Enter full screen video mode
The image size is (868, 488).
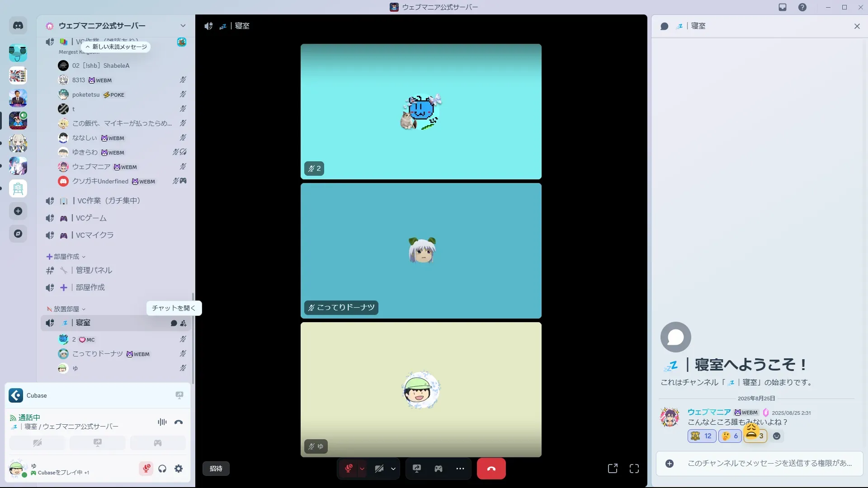(634, 469)
